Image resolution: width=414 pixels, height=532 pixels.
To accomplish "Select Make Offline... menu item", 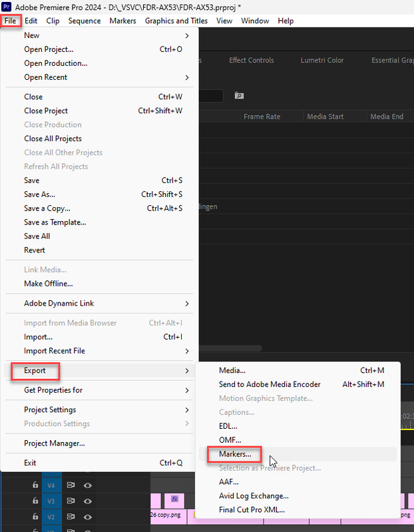I will click(x=99, y=284).
